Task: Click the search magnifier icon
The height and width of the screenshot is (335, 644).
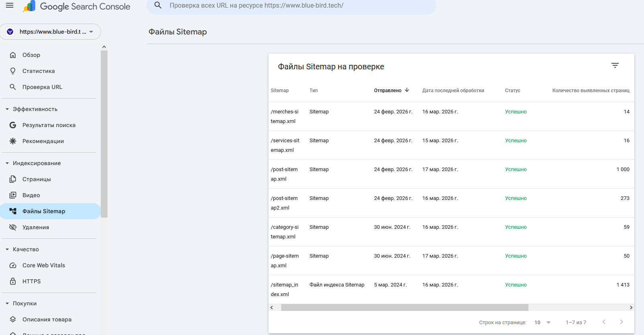Action: [158, 5]
